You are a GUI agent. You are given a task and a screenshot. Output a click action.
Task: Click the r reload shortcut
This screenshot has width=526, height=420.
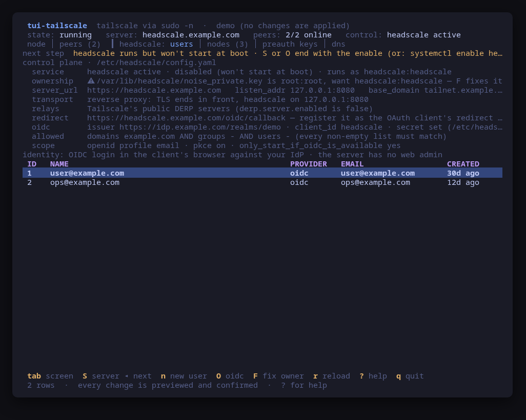tap(331, 376)
